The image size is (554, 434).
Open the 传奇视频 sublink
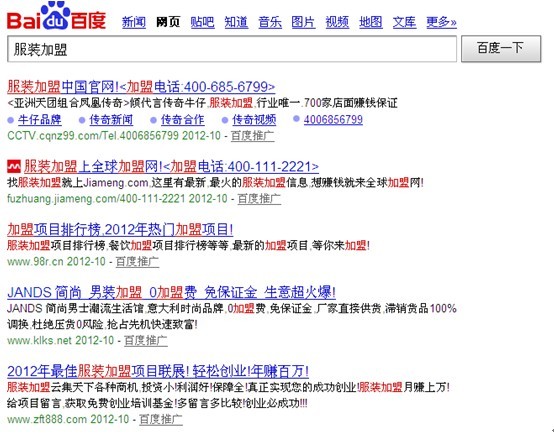click(x=254, y=120)
